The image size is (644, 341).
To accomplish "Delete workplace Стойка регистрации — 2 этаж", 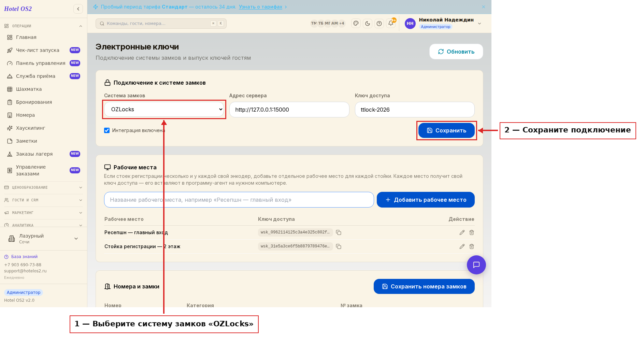I will pyautogui.click(x=472, y=246).
